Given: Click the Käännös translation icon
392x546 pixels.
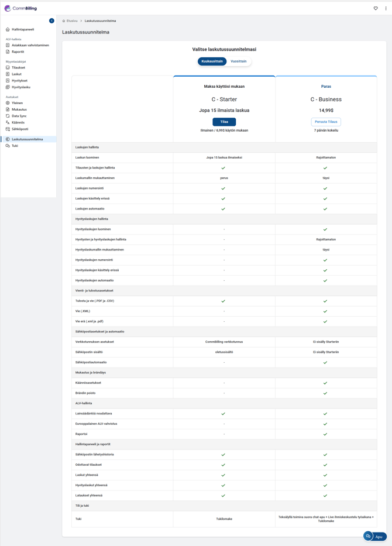Looking at the screenshot, I should pos(8,122).
